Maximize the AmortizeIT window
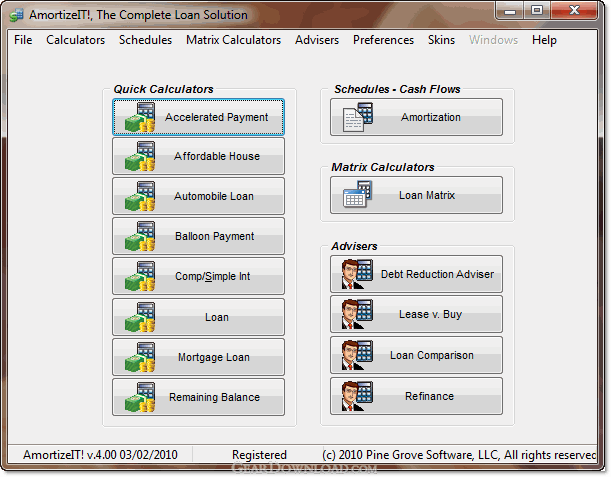 pos(537,11)
